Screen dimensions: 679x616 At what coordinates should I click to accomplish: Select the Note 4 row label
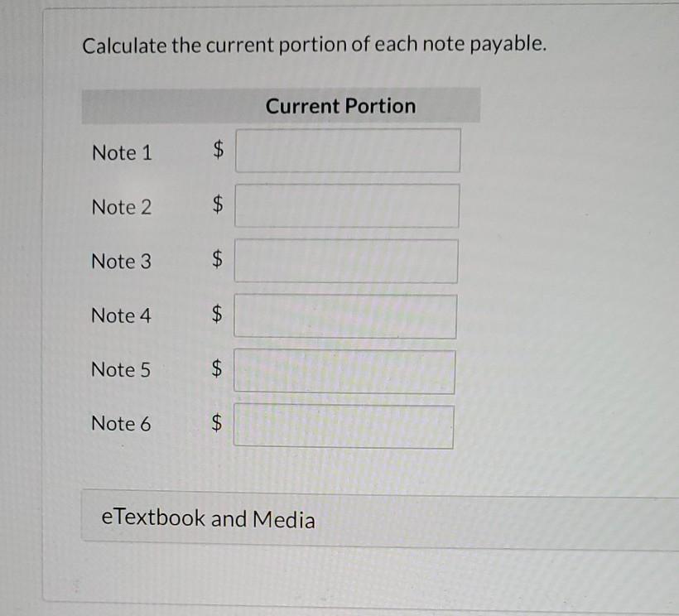121,315
